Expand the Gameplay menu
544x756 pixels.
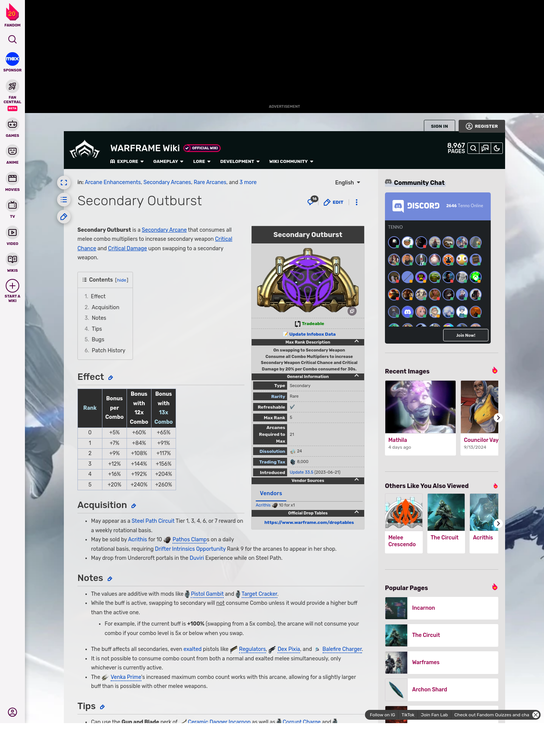pyautogui.click(x=168, y=161)
